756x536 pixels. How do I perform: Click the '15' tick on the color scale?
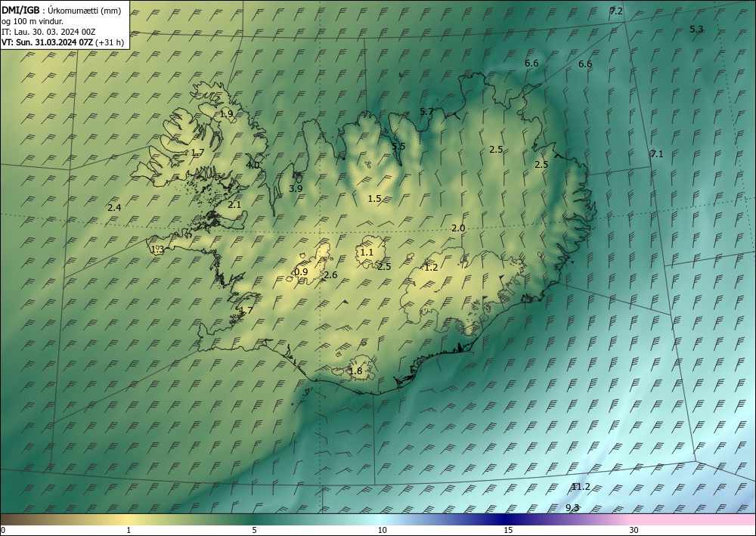pyautogui.click(x=508, y=530)
